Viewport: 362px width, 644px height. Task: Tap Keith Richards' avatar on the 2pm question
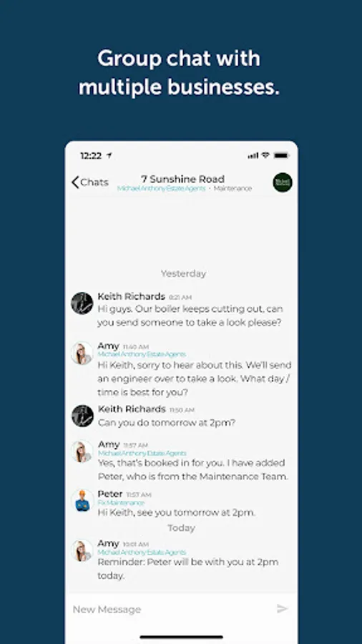(82, 416)
